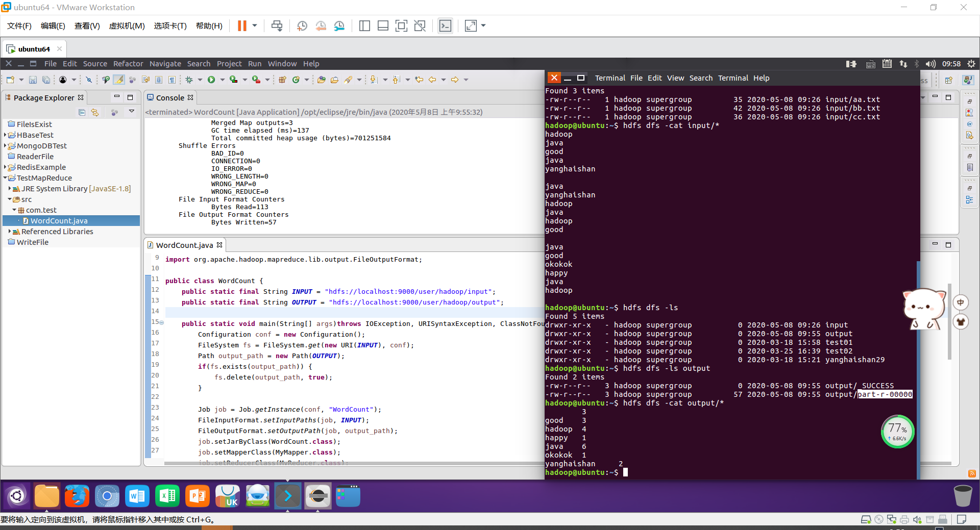This screenshot has width=980, height=530.
Task: Open Files manager from the Ubuntu dock
Action: pos(47,496)
